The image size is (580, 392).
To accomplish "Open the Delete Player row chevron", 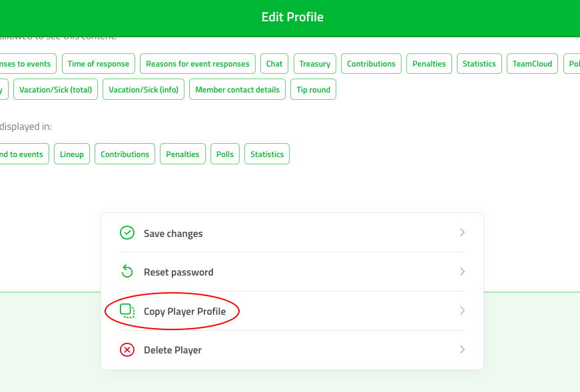I will pyautogui.click(x=462, y=349).
